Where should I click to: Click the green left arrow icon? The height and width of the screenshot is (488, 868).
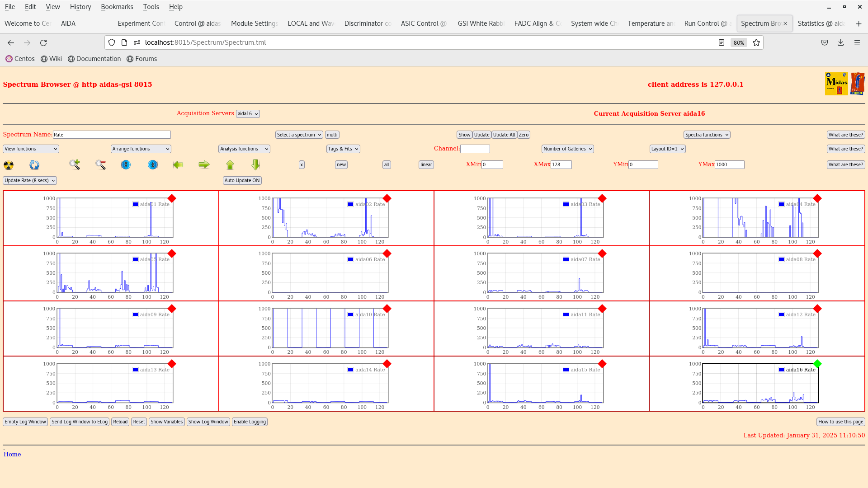click(178, 165)
